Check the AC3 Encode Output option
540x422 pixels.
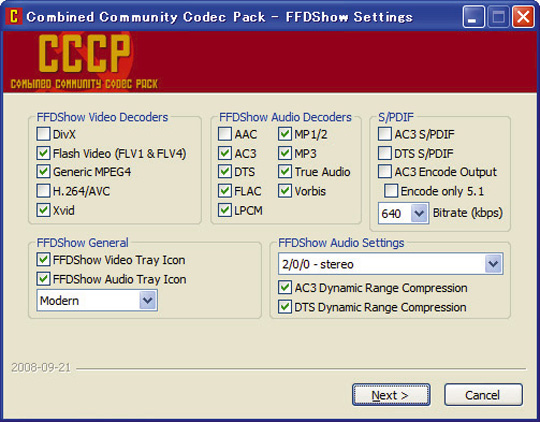[x=385, y=171]
